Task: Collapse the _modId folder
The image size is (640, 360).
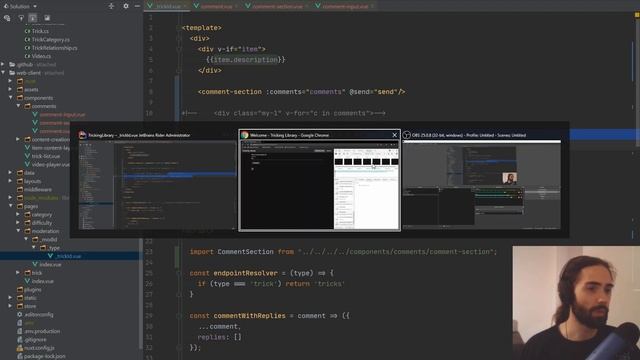Action: click(x=27, y=240)
